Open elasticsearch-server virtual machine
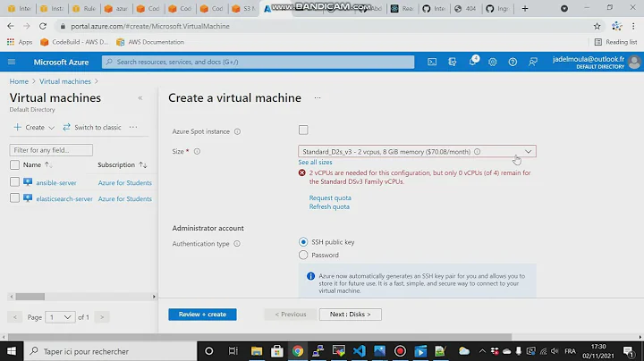This screenshot has height=361, width=644. 64,198
